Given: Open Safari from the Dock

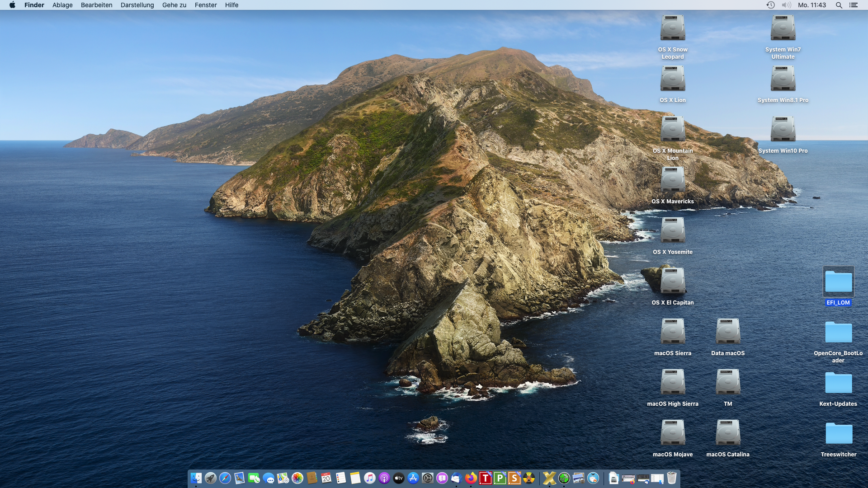Looking at the screenshot, I should point(225,478).
